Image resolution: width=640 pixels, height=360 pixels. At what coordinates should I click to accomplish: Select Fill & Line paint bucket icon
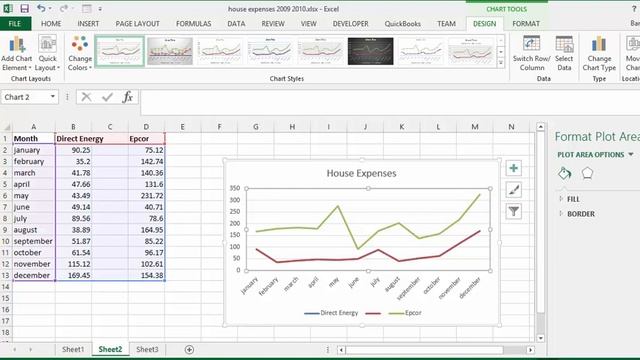564,173
